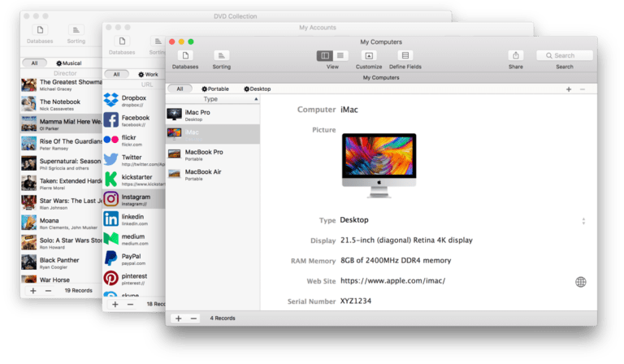Select Supernatural Season DVD row
624x364 pixels.
pos(61,164)
